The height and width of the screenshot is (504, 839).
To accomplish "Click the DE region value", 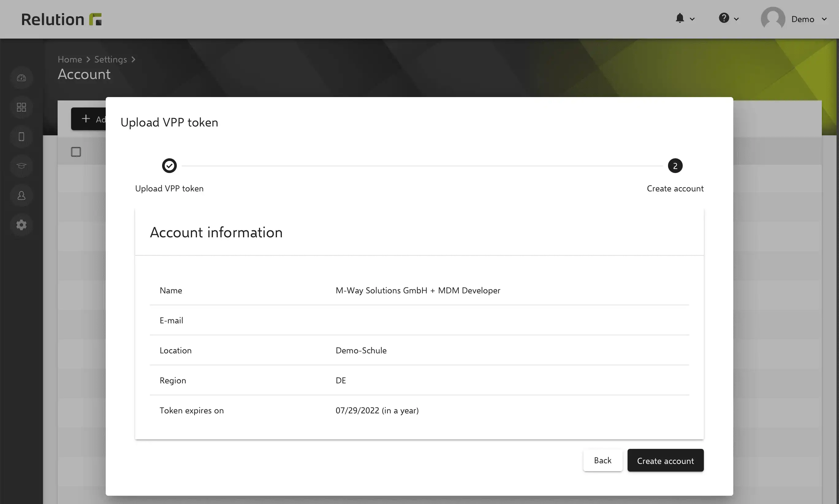I will point(340,380).
